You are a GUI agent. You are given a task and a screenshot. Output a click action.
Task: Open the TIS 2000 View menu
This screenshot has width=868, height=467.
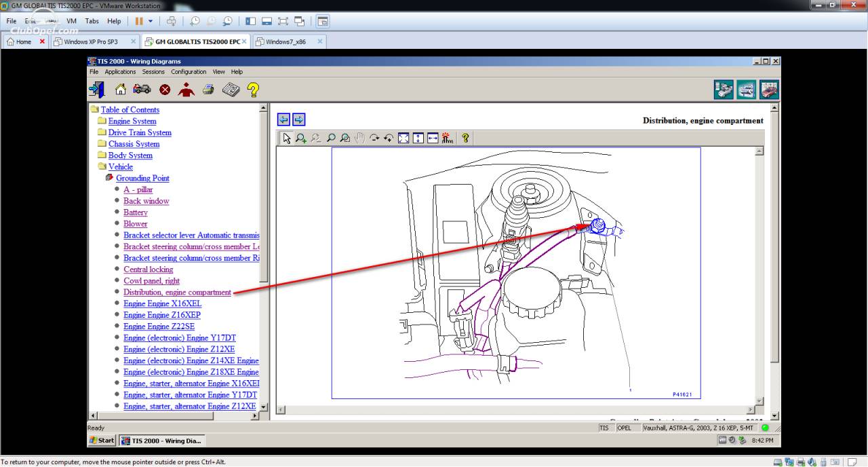218,72
